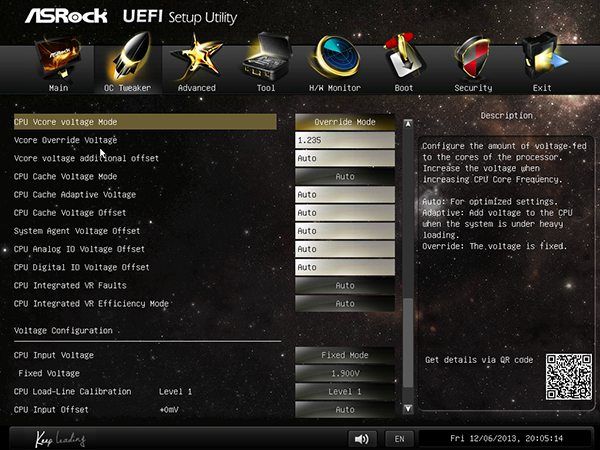Select CPU Input Voltage label
Image resolution: width=600 pixels, height=450 pixels.
[x=54, y=355]
